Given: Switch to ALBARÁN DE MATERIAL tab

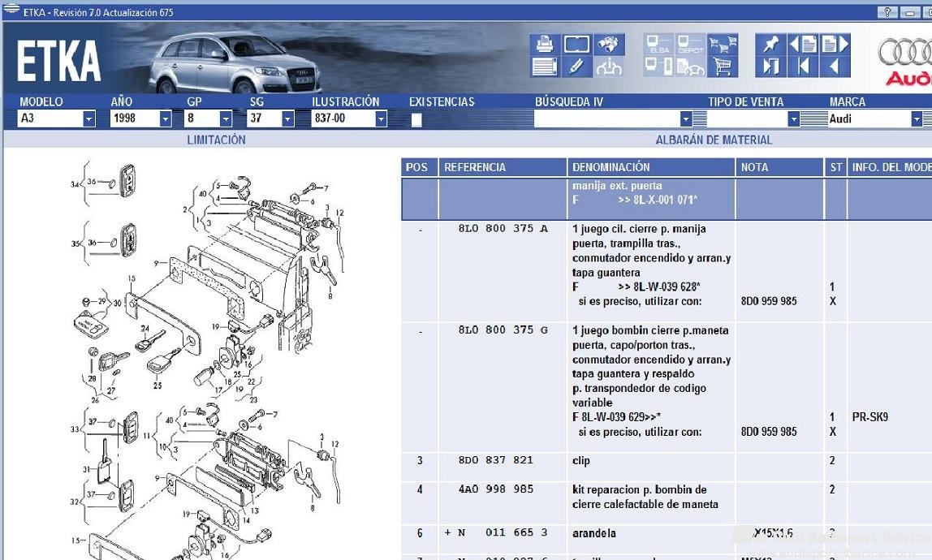Looking at the screenshot, I should tap(714, 140).
